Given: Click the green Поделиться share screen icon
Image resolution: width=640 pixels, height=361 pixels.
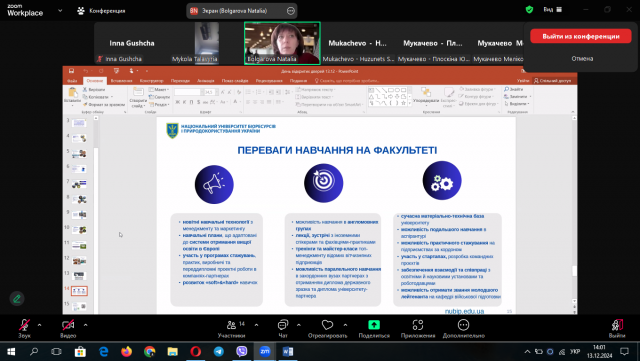Looking at the screenshot, I should 374,325.
